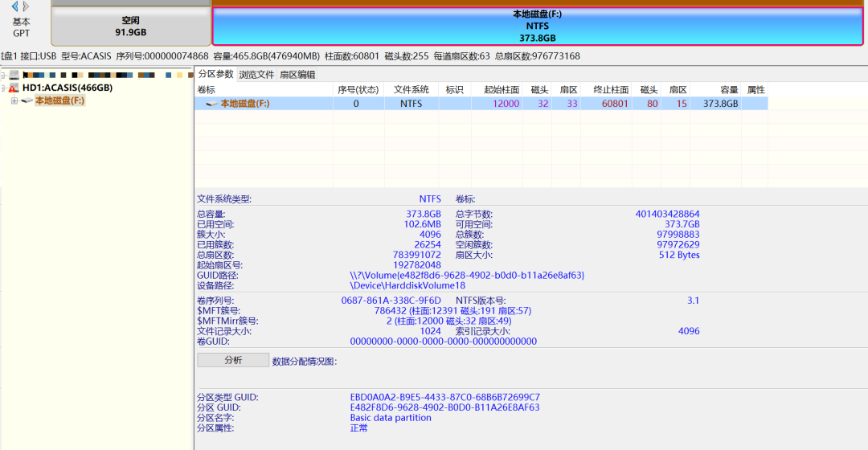Click the drive icon beside 本地磁盘(F:) in tree

[x=27, y=100]
